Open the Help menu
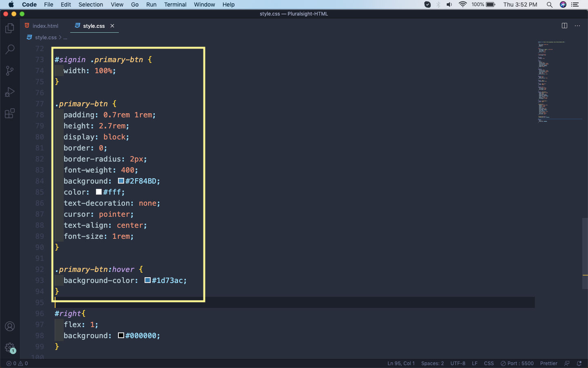The height and width of the screenshot is (368, 588). [x=228, y=4]
